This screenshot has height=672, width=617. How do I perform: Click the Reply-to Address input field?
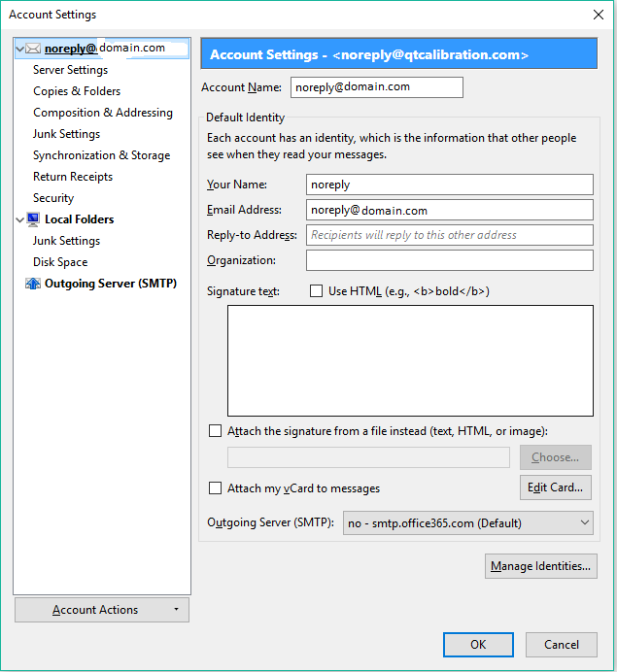click(x=449, y=235)
